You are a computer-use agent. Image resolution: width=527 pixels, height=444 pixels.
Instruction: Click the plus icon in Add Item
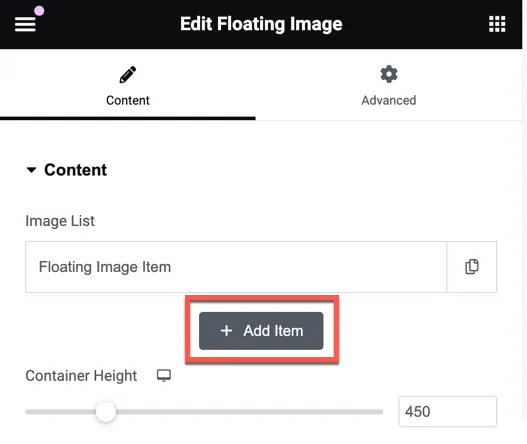tap(226, 331)
